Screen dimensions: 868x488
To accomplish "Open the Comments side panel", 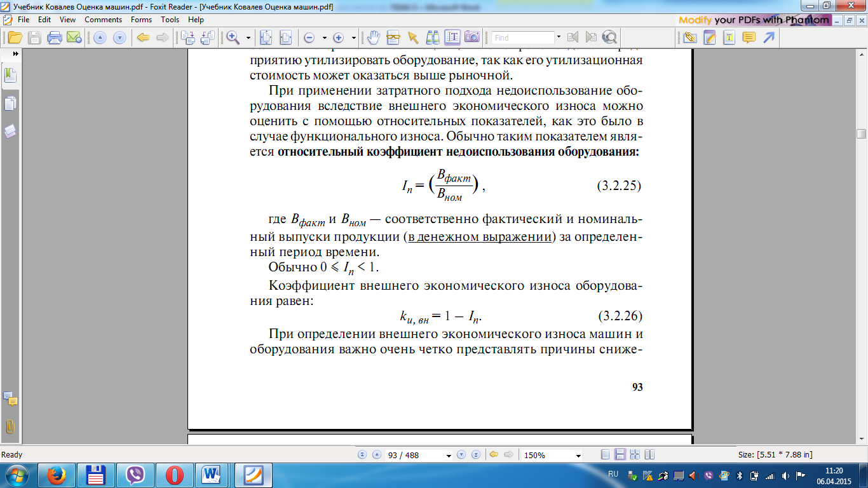I will click(10, 399).
